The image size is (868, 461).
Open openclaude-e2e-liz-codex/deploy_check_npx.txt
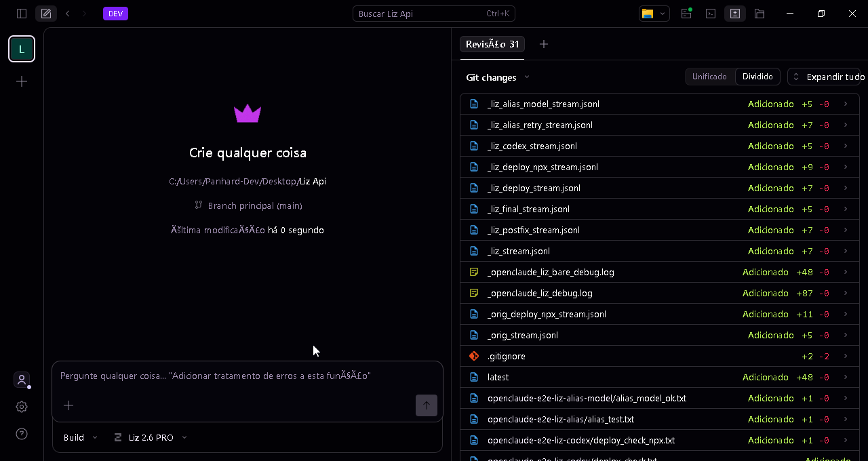click(581, 440)
